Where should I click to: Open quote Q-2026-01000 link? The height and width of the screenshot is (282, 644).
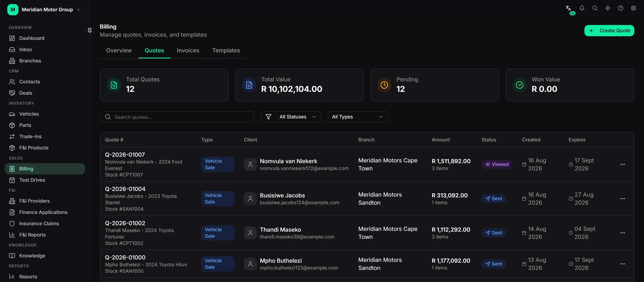(x=125, y=258)
